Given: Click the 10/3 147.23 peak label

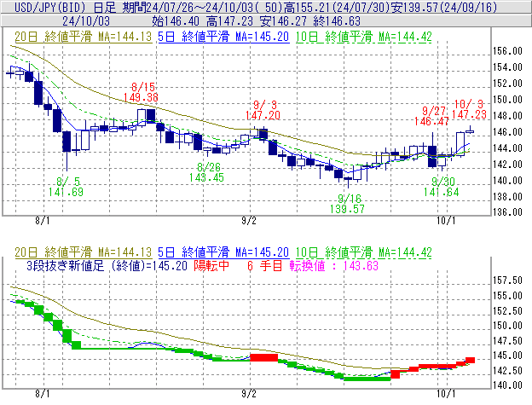Looking at the screenshot, I should 469,109.
